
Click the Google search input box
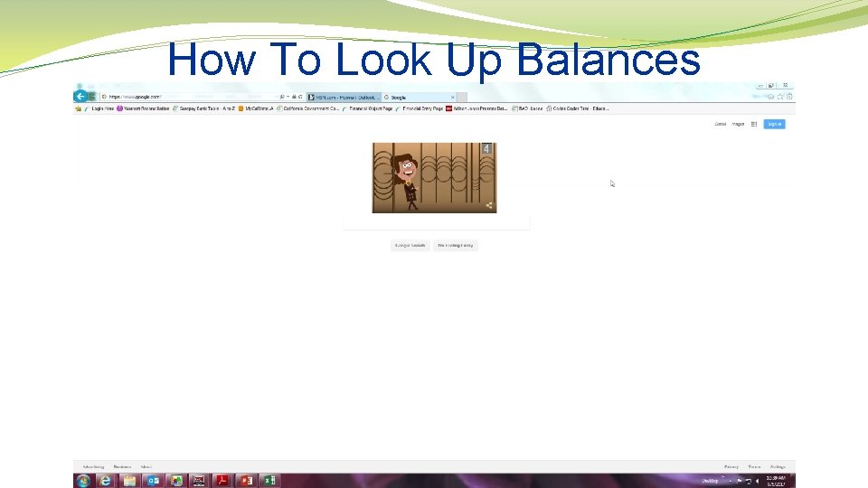(436, 223)
